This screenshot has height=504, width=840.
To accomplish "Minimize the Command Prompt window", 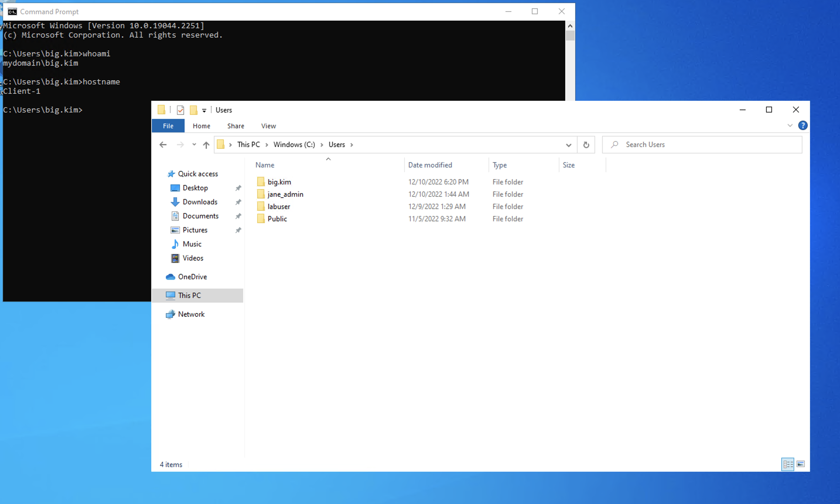I will (x=508, y=11).
